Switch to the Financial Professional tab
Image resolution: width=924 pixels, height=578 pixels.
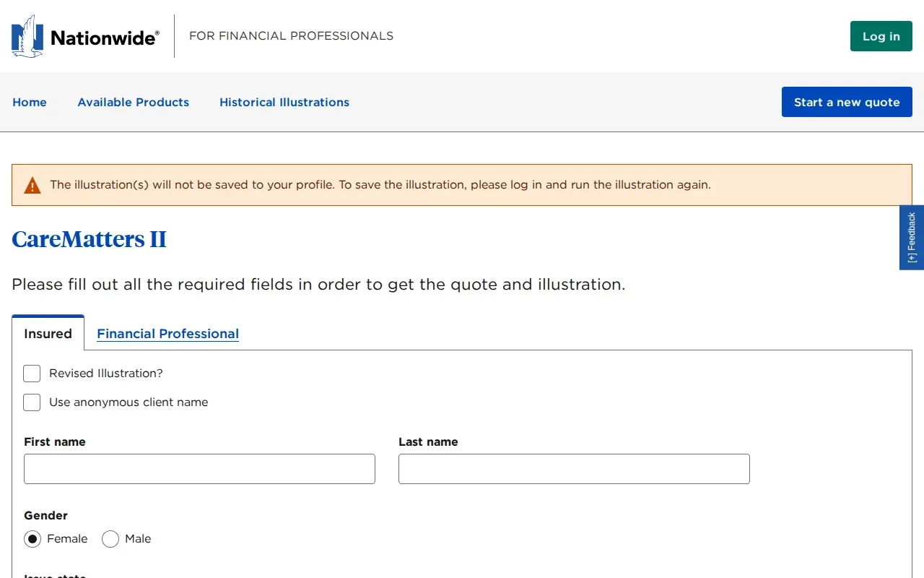click(168, 334)
